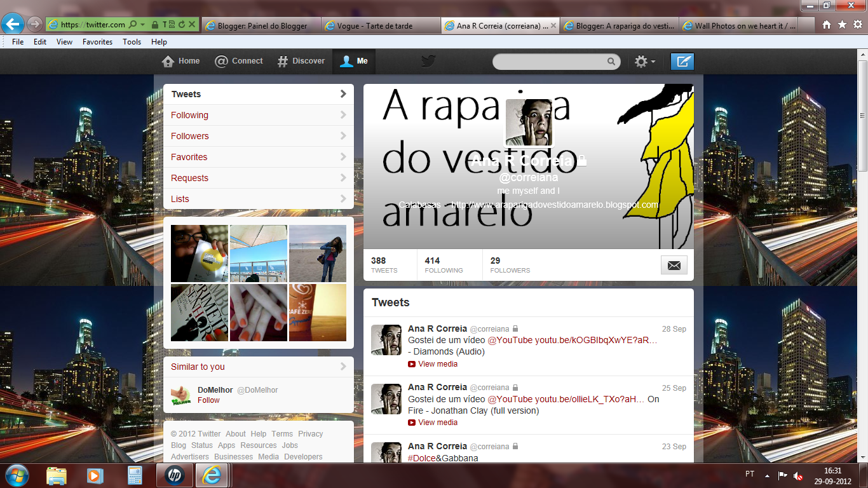Switch to Blogger: A rapariga do vesti... tab
Viewport: 868px width, 488px height.
click(619, 25)
